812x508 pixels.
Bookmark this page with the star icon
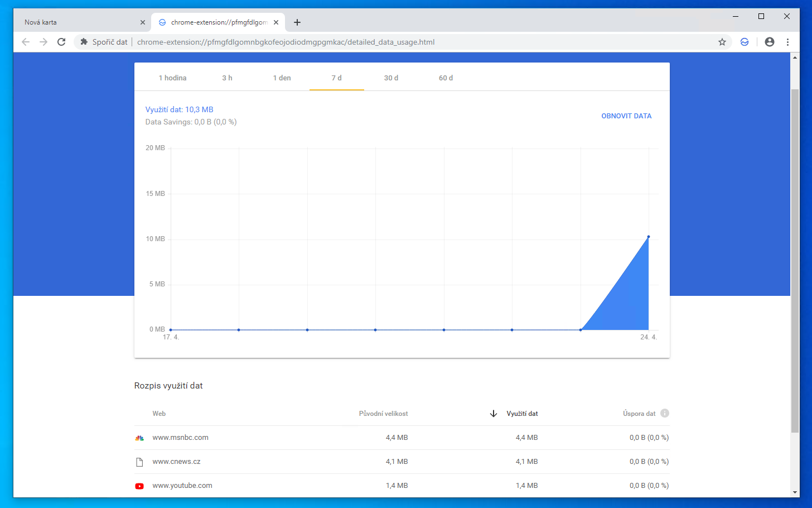pos(722,42)
